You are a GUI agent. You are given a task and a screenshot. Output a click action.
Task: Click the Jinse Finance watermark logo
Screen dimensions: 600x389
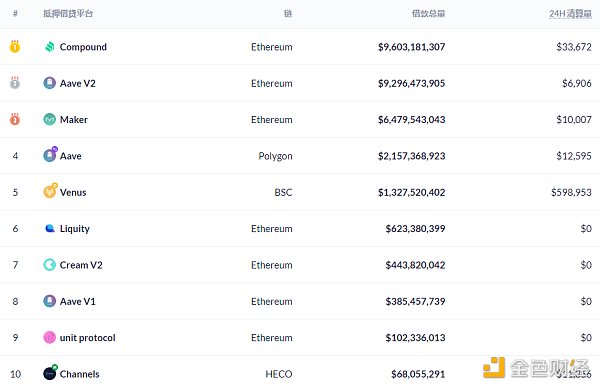pyautogui.click(x=536, y=368)
